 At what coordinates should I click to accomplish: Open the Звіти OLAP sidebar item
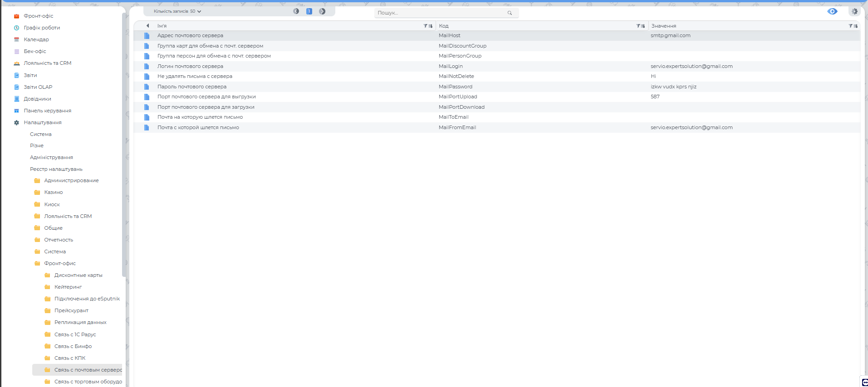38,87
